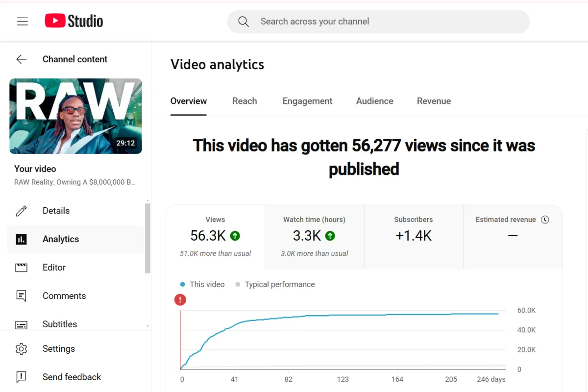Click the 29:12 duration badge
Viewport: 588px width, 392px height.
125,143
